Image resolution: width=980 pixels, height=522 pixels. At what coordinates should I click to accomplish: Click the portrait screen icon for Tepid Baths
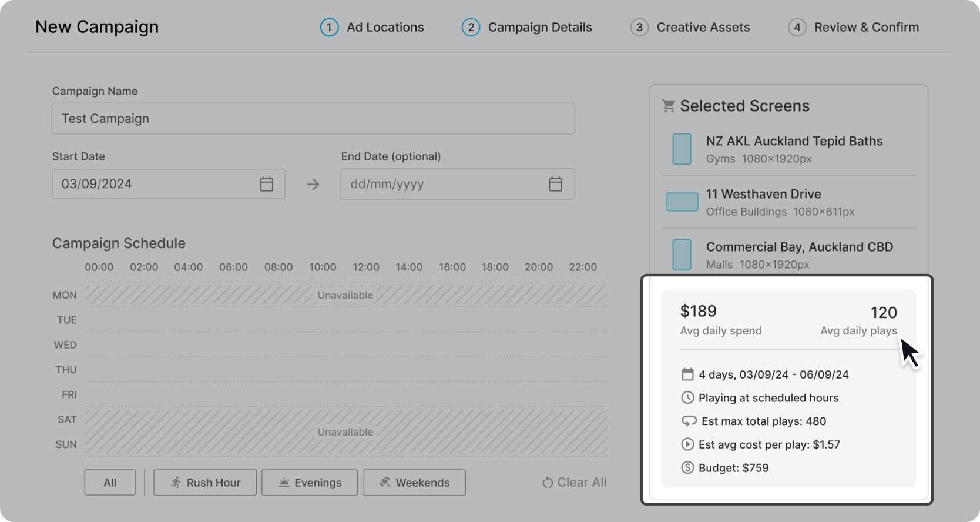682,149
